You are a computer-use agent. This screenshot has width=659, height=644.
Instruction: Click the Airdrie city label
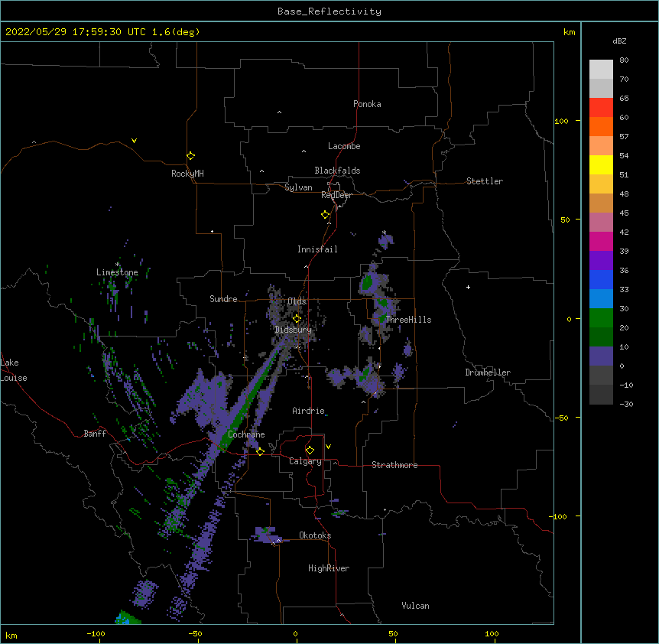coord(308,411)
